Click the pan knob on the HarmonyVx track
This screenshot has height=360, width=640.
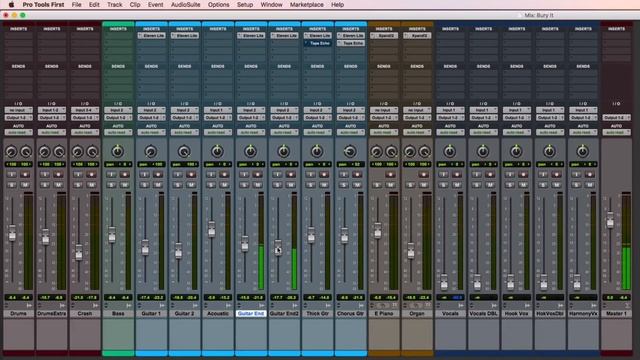click(x=582, y=151)
